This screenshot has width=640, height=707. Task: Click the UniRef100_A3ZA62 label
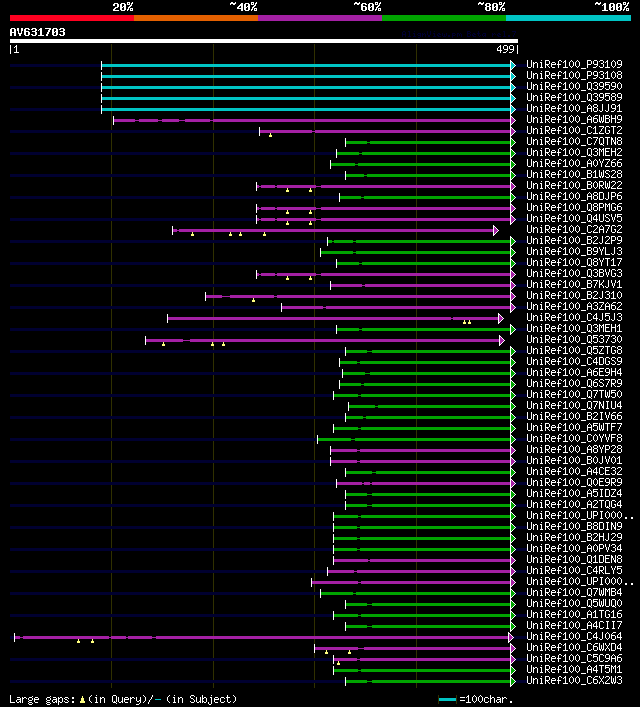click(x=574, y=306)
